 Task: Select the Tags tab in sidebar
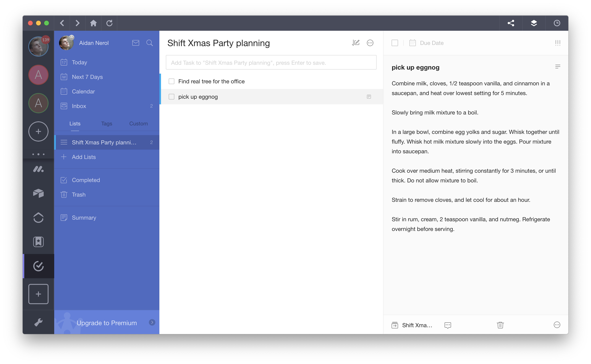click(107, 124)
